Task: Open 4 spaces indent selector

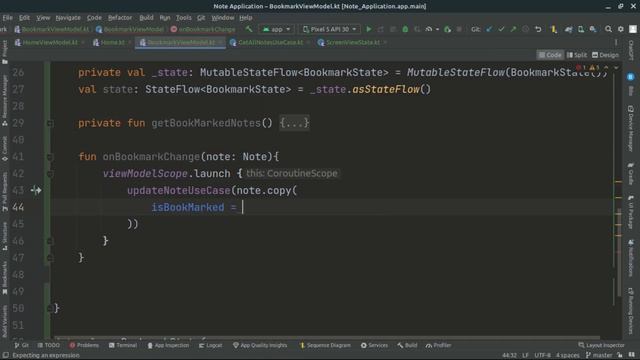Action: coord(567,356)
